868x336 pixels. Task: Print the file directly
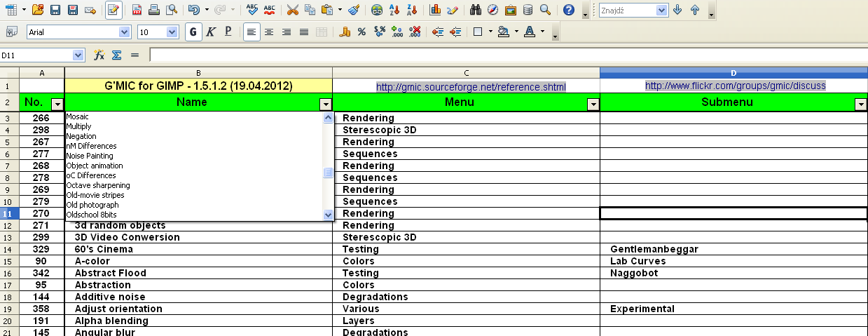click(x=154, y=10)
